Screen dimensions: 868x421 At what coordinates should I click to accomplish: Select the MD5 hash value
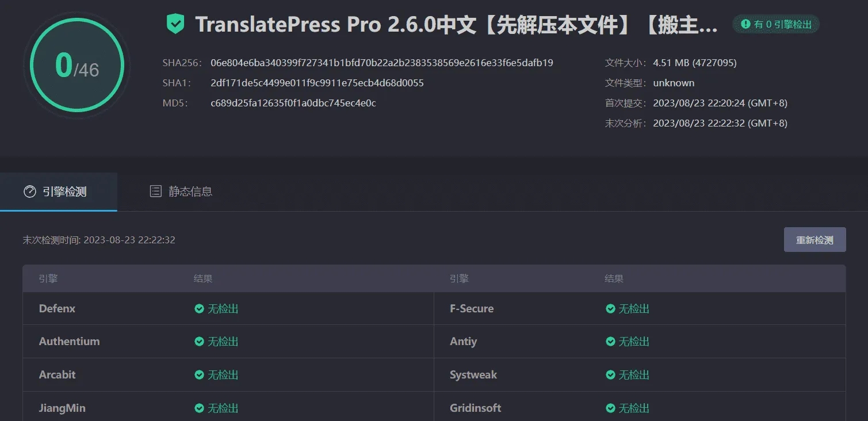(293, 103)
